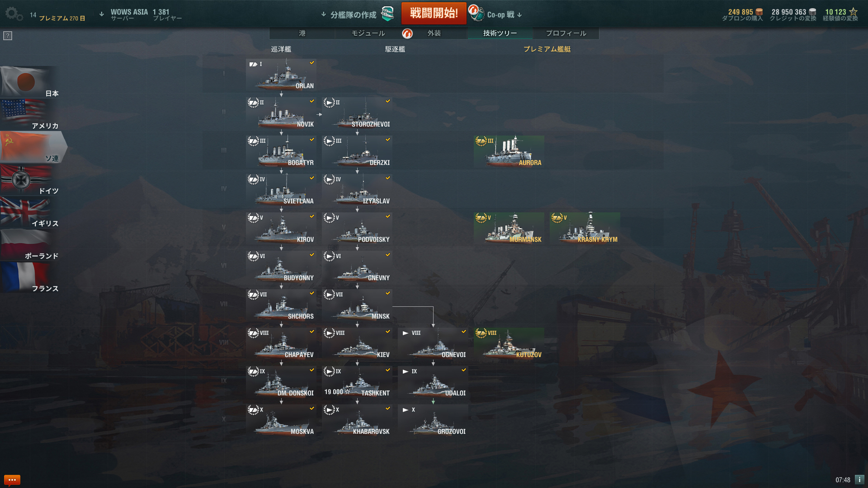Image resolution: width=868 pixels, height=488 pixels.
Task: Select the Japan flag nation
Action: [x=30, y=82]
